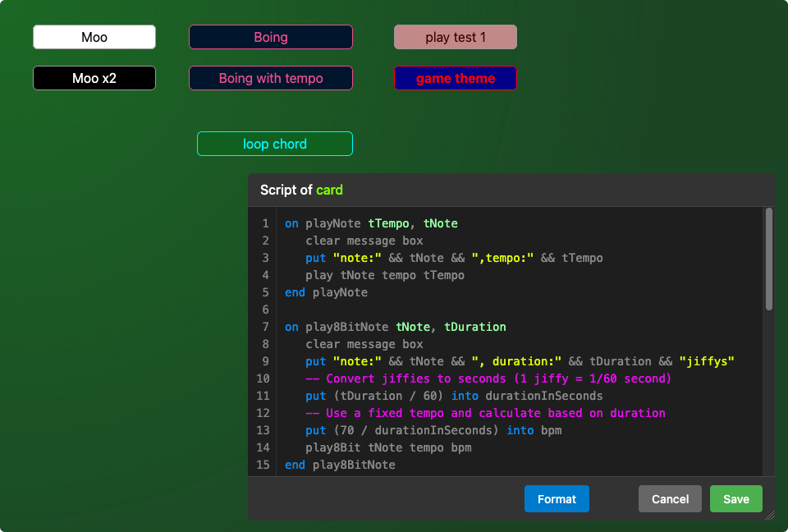Place cursor on 'end playNote' line
Viewport: 788px width, 532px height.
pos(326,292)
